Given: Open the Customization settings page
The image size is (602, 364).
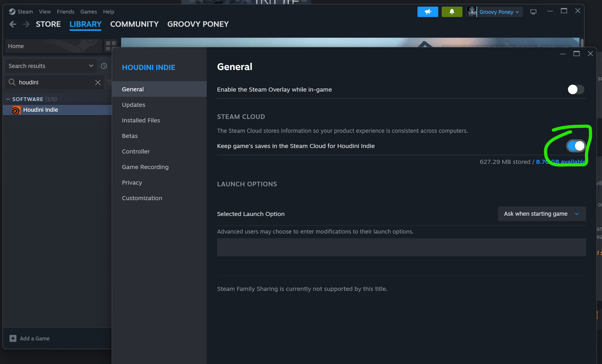Looking at the screenshot, I should pyautogui.click(x=159, y=198).
